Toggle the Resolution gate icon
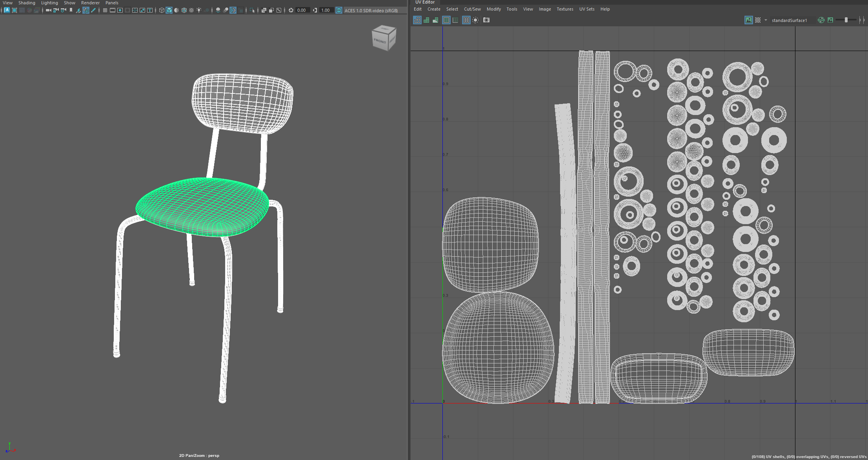 (120, 10)
